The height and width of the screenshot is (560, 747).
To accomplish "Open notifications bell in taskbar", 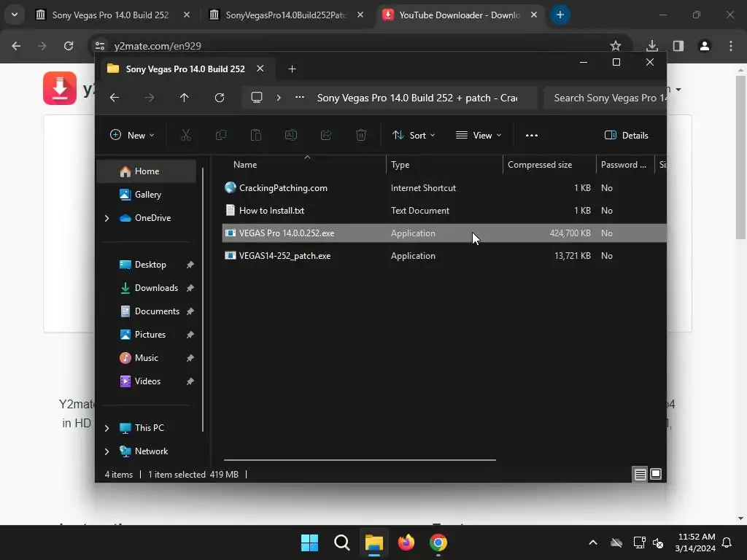I will (x=727, y=542).
